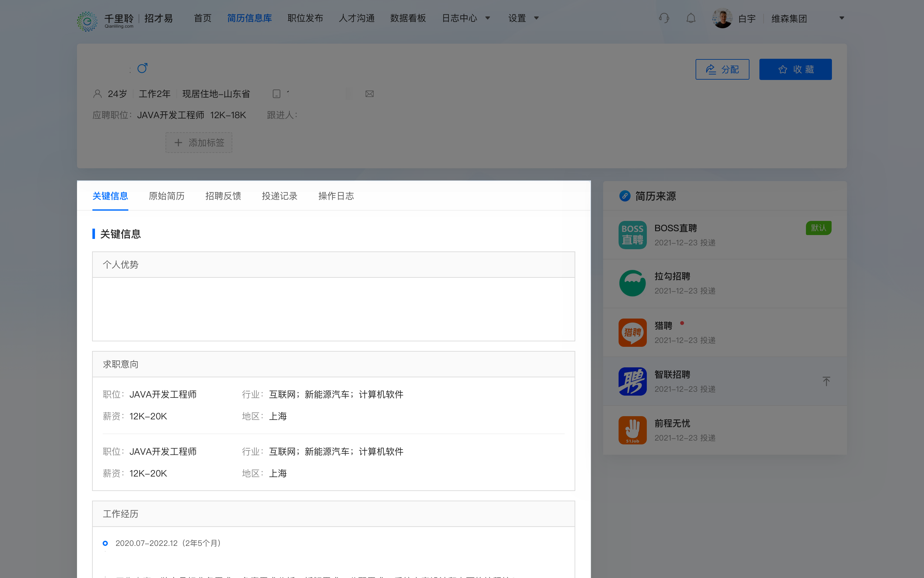Switch to the 关键信息 tab
Viewport: 924px width, 578px height.
point(110,196)
